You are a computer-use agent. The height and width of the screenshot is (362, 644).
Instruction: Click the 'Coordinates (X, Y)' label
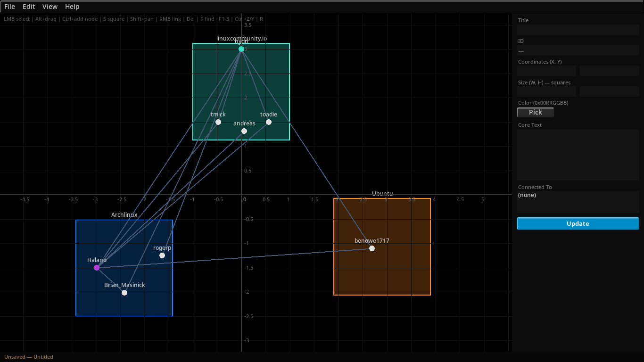click(540, 62)
